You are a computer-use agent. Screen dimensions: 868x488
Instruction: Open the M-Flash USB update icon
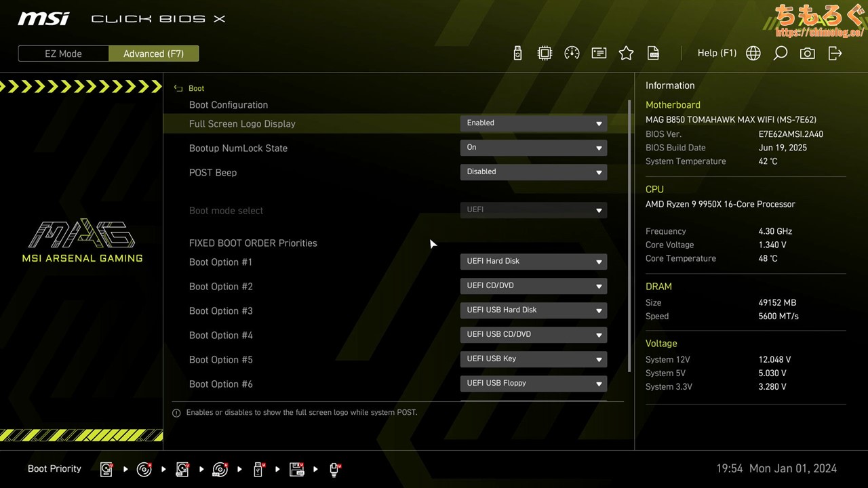click(517, 54)
